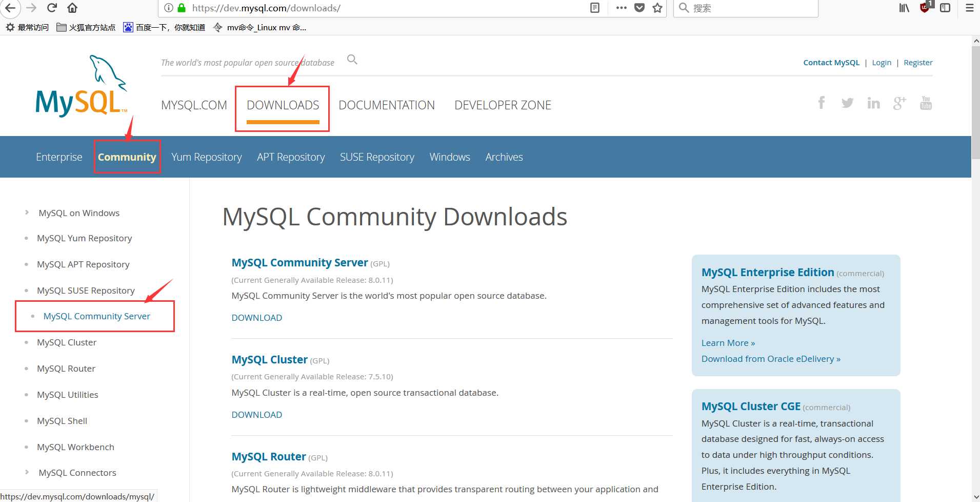Click the uBlock extension shield icon
The width and height of the screenshot is (980, 502).
(x=925, y=7)
